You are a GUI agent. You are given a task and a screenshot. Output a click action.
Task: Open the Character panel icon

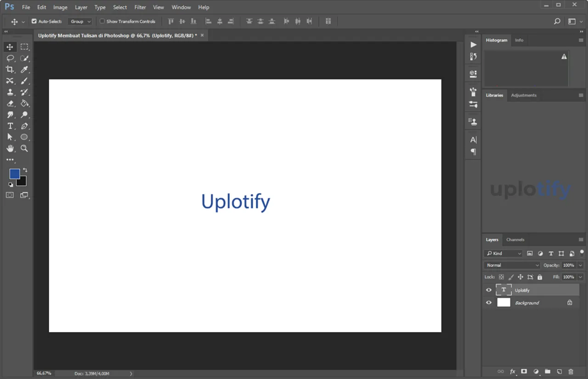(473, 140)
